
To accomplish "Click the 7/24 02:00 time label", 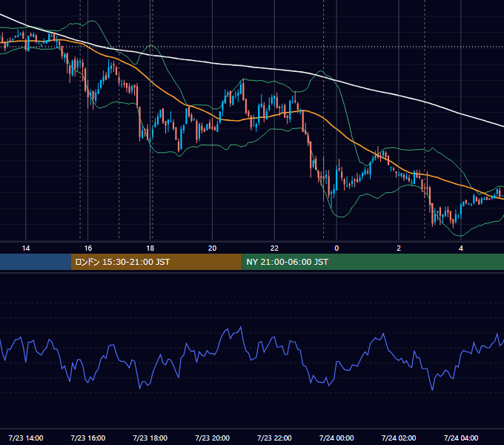I will pos(399,438).
